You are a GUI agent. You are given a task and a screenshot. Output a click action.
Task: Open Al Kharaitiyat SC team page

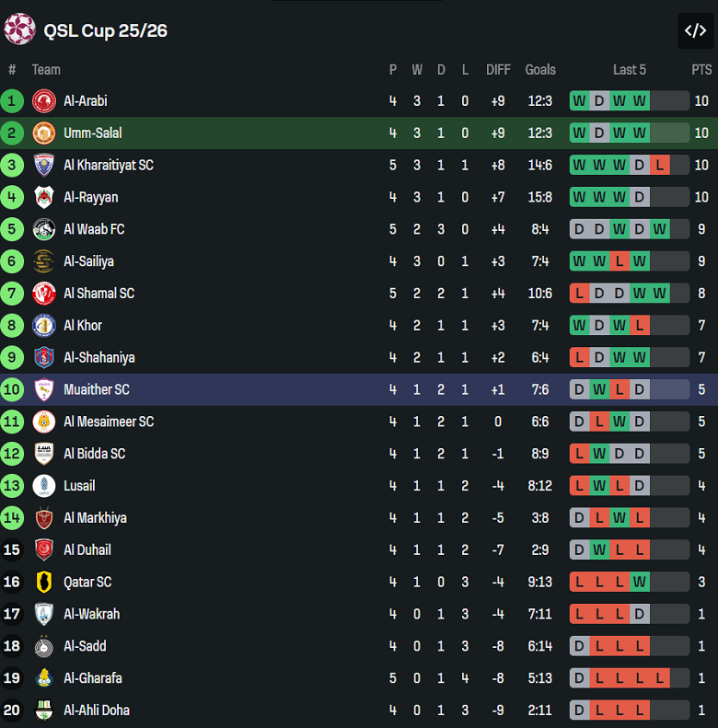click(108, 166)
